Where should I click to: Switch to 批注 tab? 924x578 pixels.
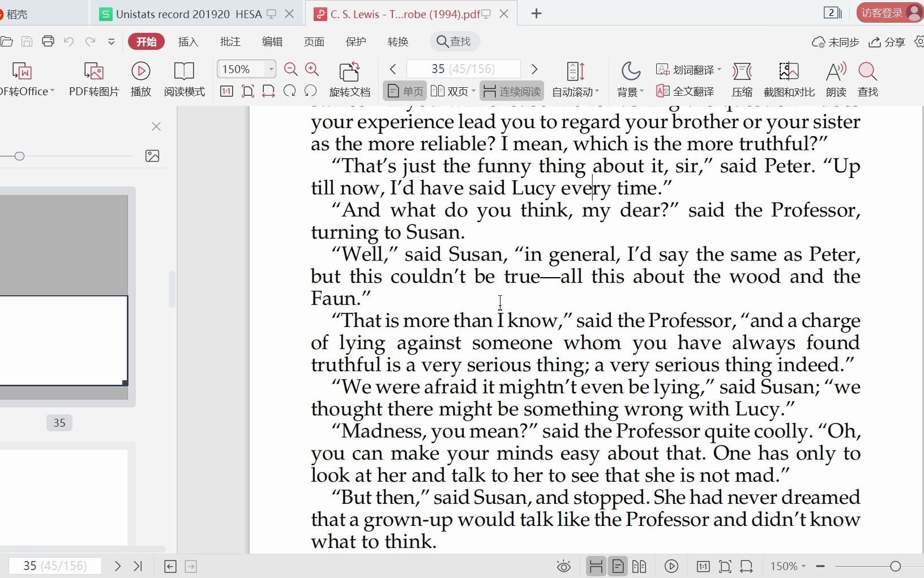pyautogui.click(x=230, y=41)
